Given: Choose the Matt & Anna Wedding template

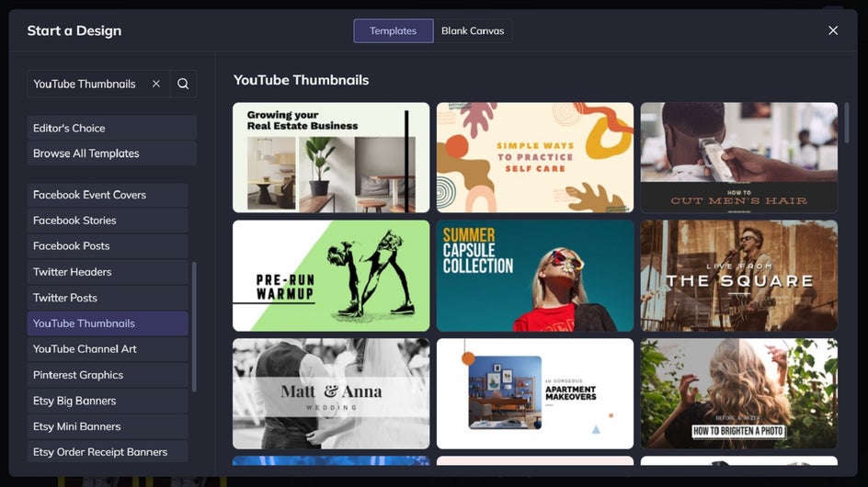Looking at the screenshot, I should click(x=331, y=393).
